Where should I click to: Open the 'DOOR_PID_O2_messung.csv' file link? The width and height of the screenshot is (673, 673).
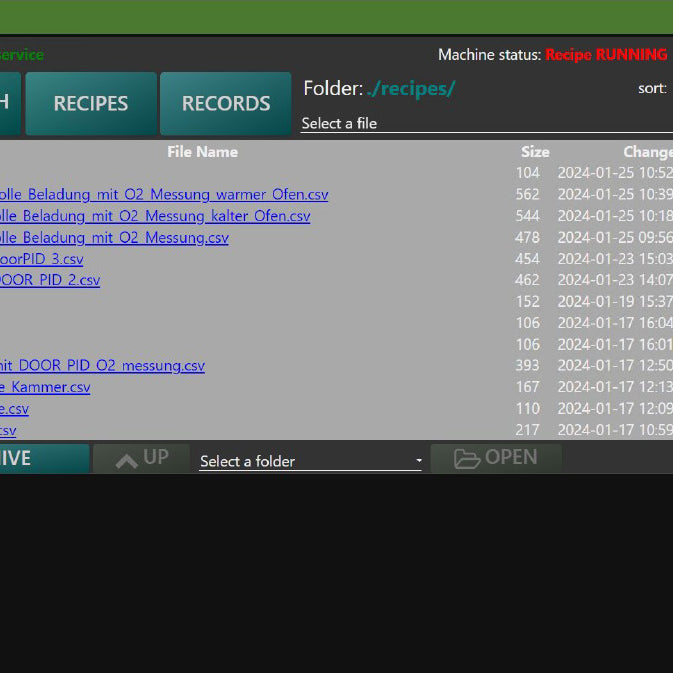103,365
